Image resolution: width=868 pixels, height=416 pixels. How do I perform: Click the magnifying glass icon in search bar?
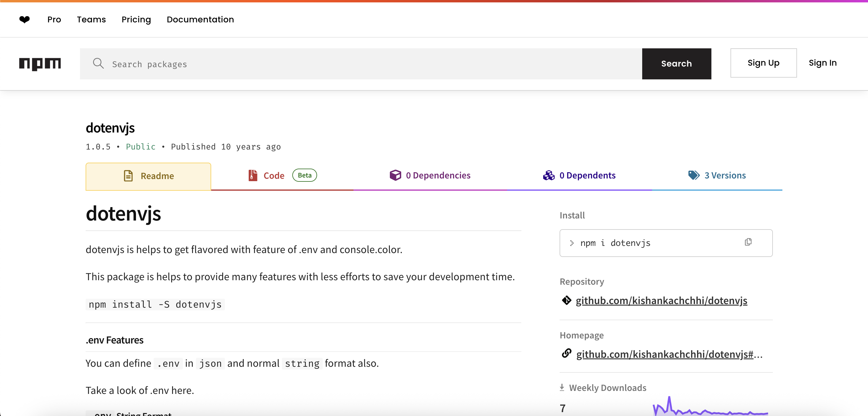[98, 63]
